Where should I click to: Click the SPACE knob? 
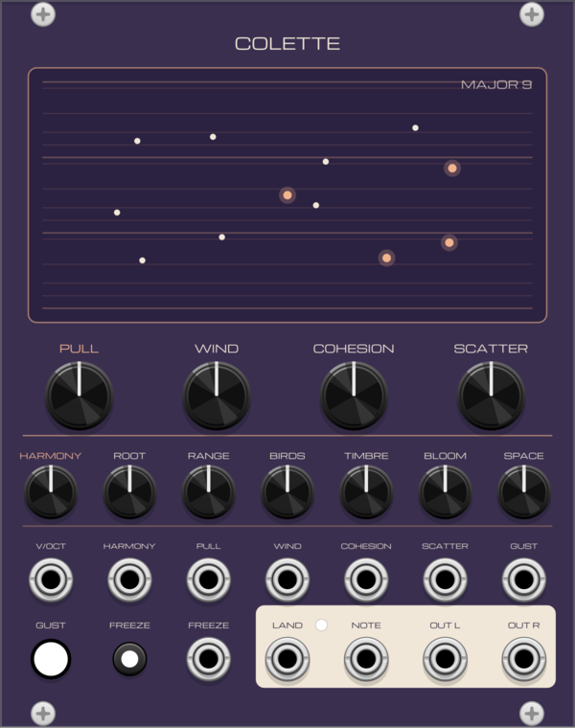coord(524,491)
